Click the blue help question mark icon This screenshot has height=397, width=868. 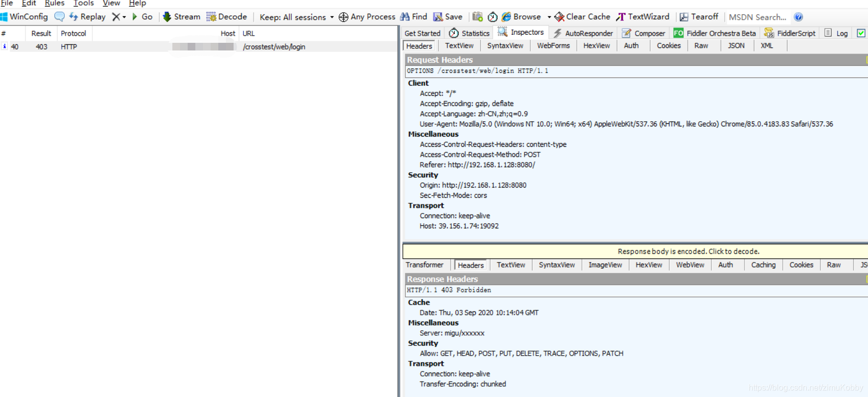[799, 17]
